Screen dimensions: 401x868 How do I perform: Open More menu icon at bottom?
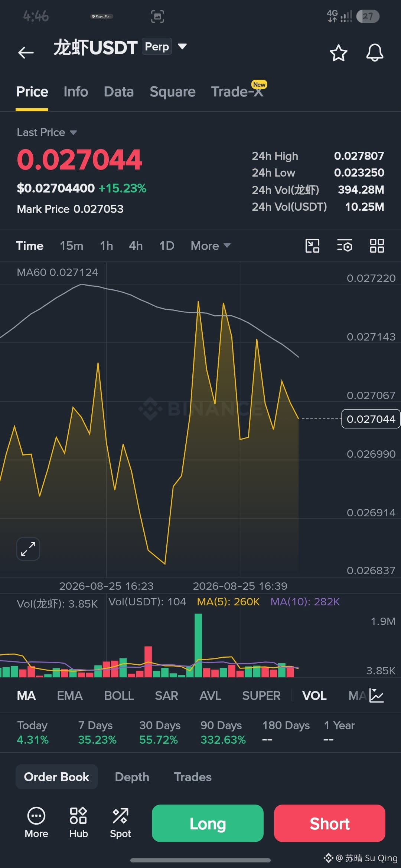click(36, 823)
